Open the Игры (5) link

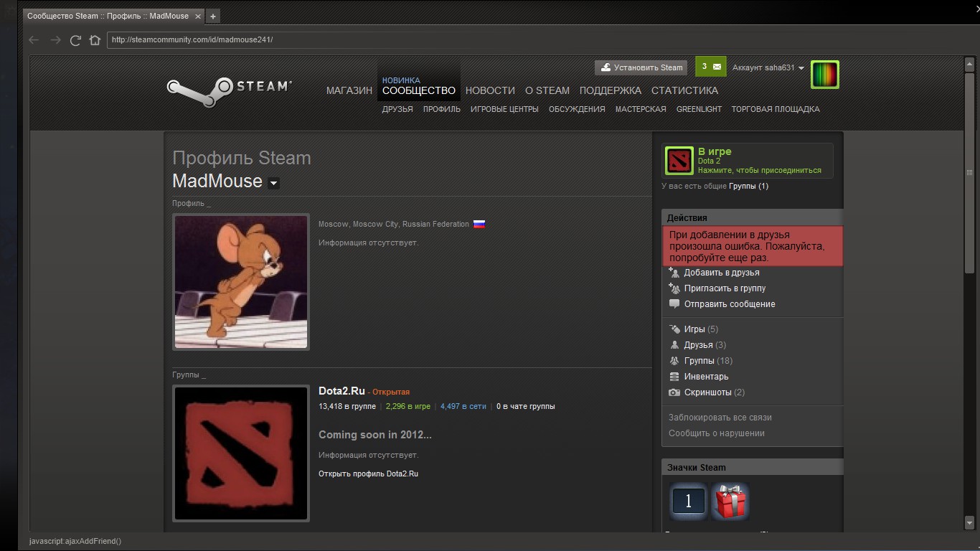(701, 329)
